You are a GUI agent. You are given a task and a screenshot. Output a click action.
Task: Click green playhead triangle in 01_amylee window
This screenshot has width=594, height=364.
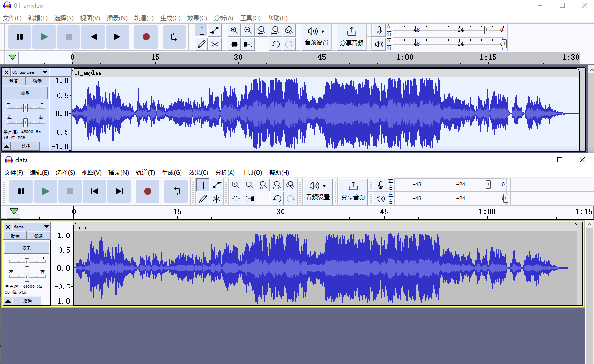coord(12,57)
